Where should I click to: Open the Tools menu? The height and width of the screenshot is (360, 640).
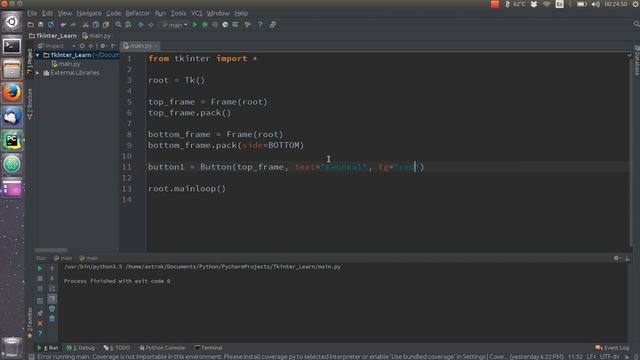178,13
